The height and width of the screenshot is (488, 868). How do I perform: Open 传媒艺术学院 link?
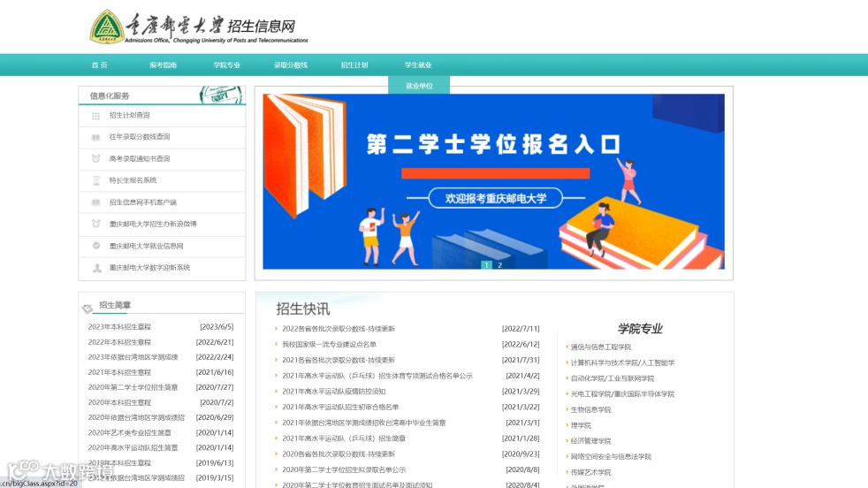point(590,472)
